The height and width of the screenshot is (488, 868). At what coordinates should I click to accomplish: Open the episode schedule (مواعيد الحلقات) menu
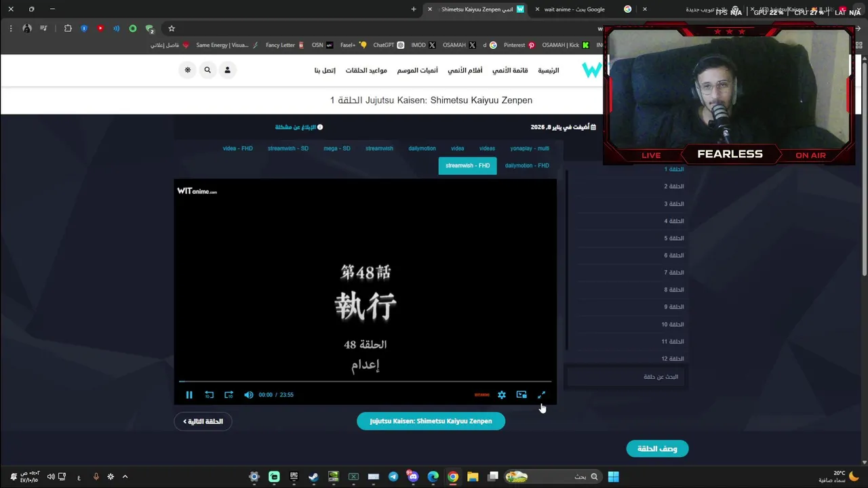point(366,70)
